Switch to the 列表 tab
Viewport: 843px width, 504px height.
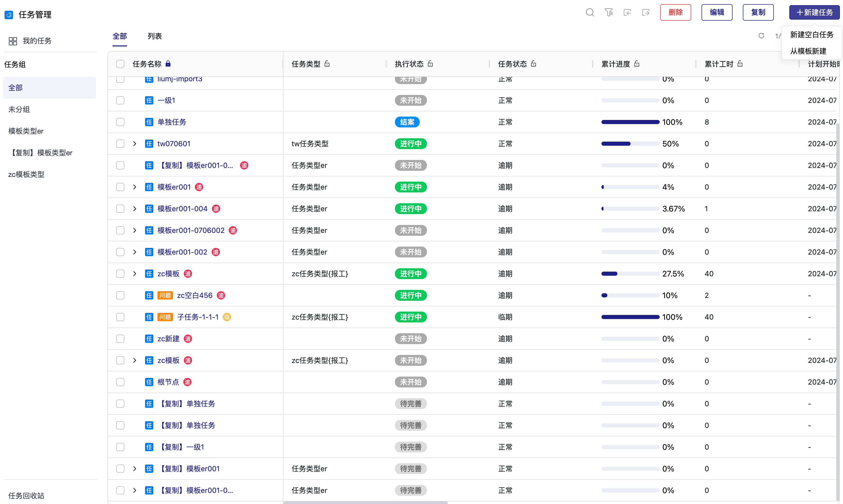(x=155, y=36)
